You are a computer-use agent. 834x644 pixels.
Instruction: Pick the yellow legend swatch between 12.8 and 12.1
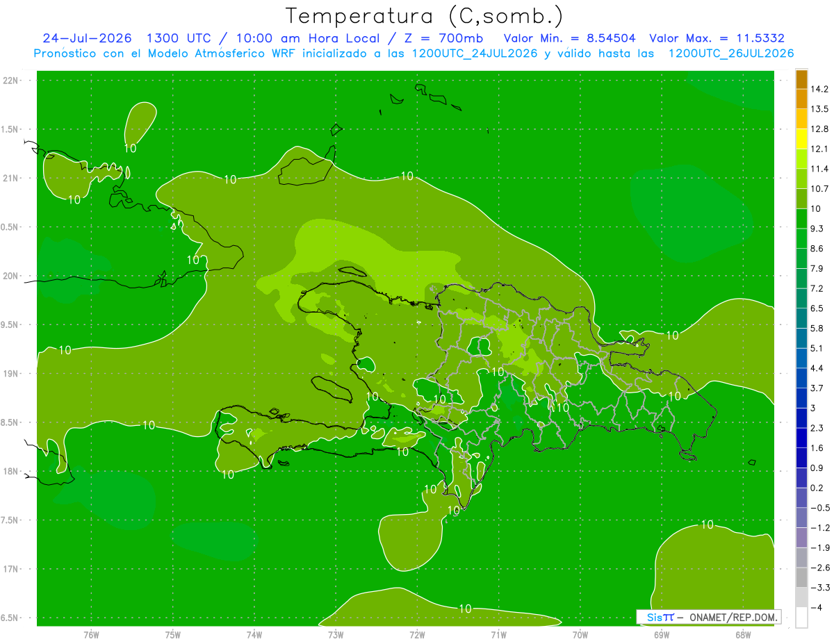coord(801,138)
